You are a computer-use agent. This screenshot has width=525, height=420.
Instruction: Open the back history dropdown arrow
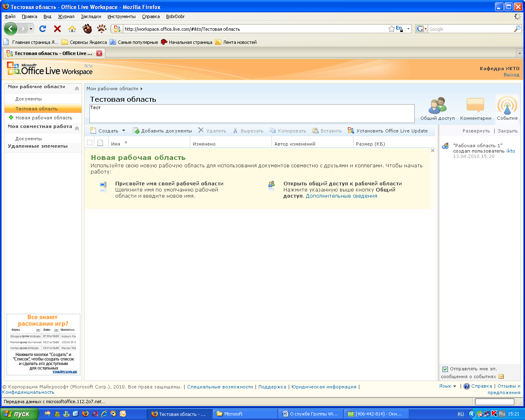pos(31,29)
